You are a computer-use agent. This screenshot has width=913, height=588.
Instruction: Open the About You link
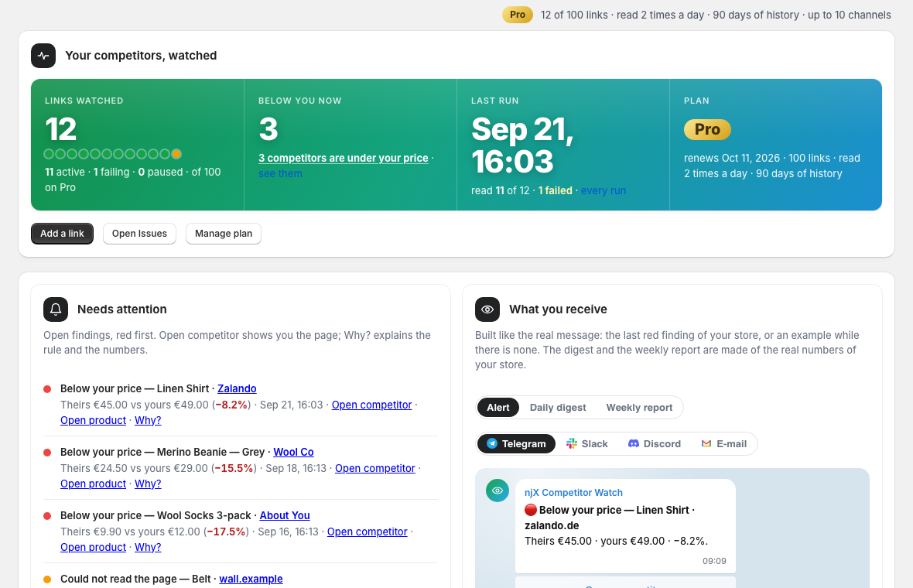[x=285, y=516]
